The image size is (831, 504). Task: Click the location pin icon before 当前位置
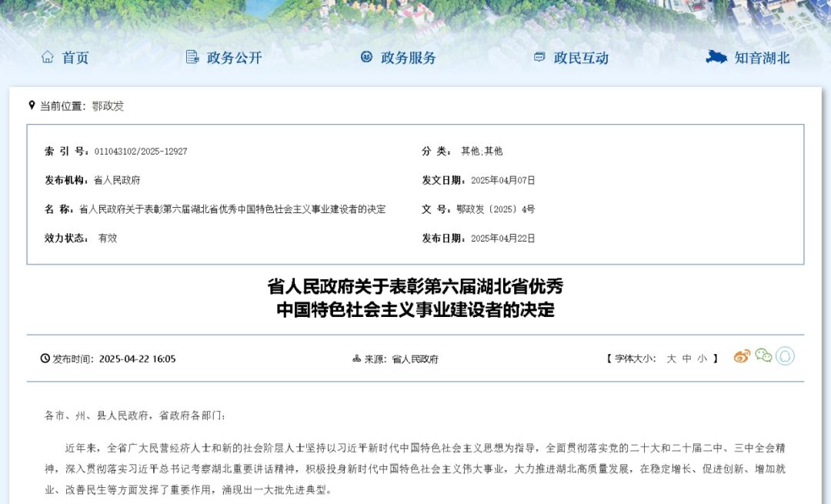click(x=31, y=105)
